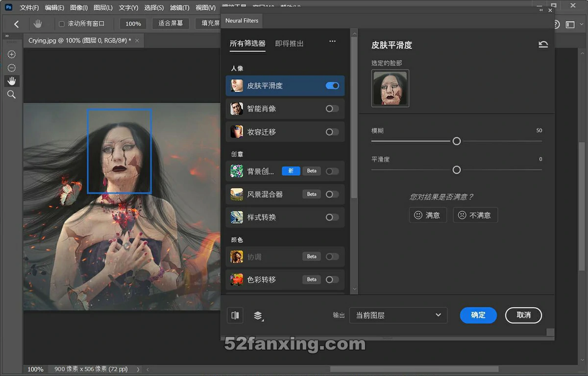Check the 滚动所有窗口 checkbox

(62, 23)
